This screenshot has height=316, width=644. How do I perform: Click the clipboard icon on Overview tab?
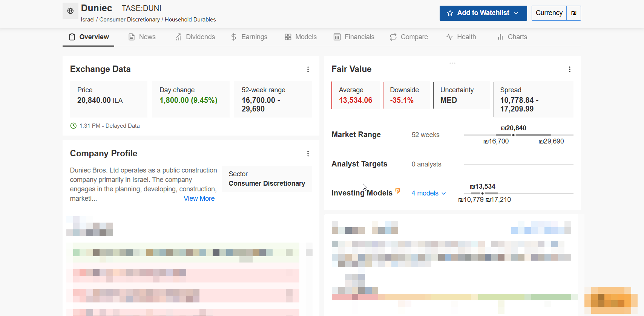click(72, 37)
